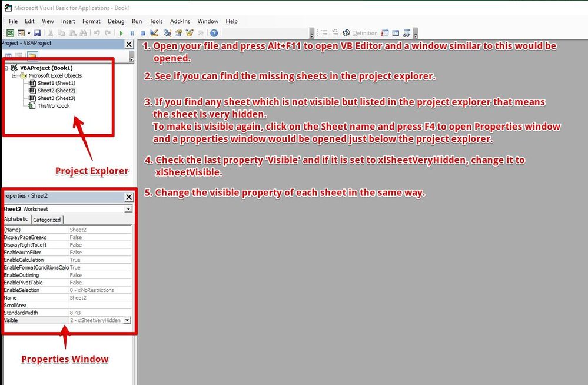This screenshot has width=588, height=385.
Task: Click the Save floppy disk icon
Action: (x=37, y=33)
